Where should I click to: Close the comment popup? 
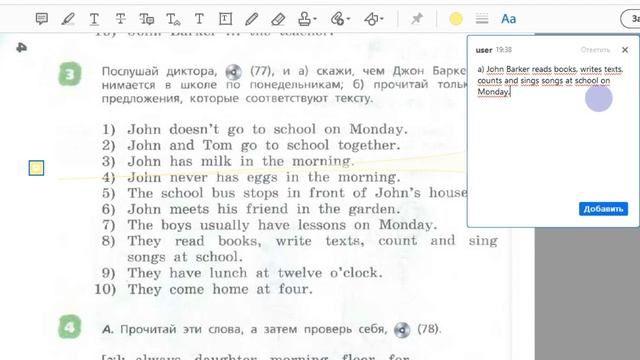(625, 50)
